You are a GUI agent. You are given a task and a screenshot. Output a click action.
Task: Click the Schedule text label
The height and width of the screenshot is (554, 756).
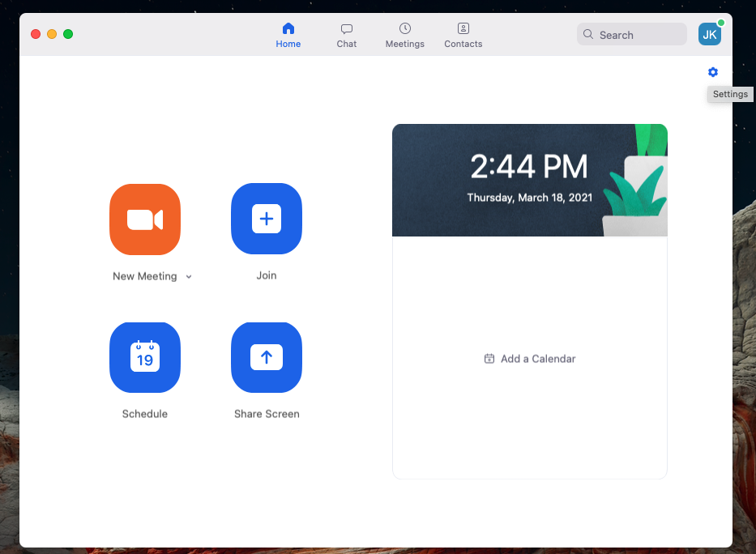point(145,414)
